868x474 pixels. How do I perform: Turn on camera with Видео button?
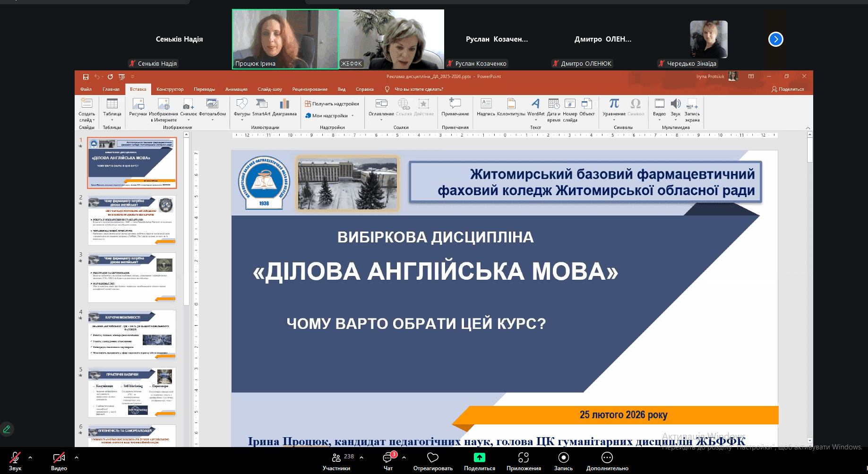tap(59, 462)
